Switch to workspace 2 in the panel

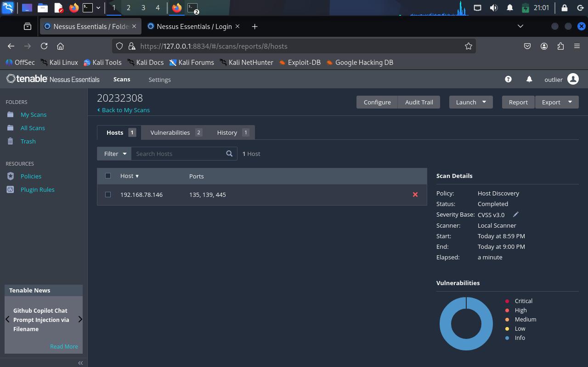click(128, 8)
